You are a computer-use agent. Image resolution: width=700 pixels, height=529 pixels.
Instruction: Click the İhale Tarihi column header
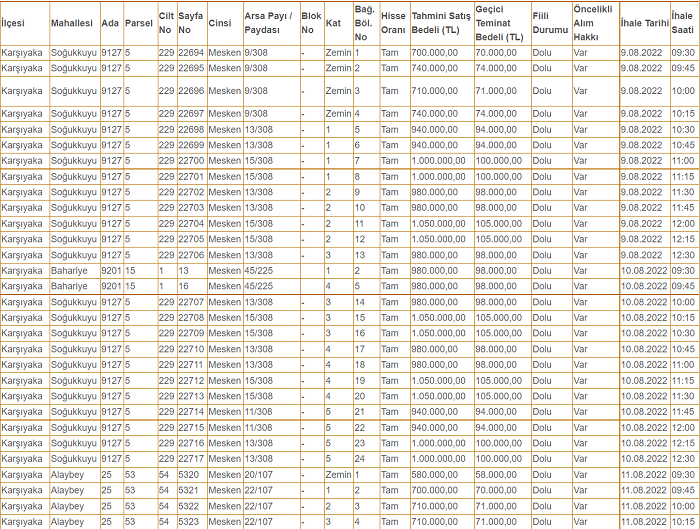643,22
